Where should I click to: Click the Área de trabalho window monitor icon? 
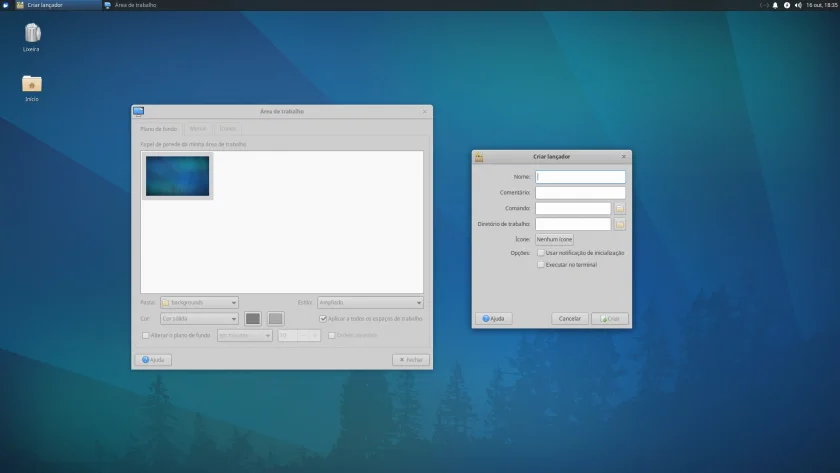pos(139,111)
